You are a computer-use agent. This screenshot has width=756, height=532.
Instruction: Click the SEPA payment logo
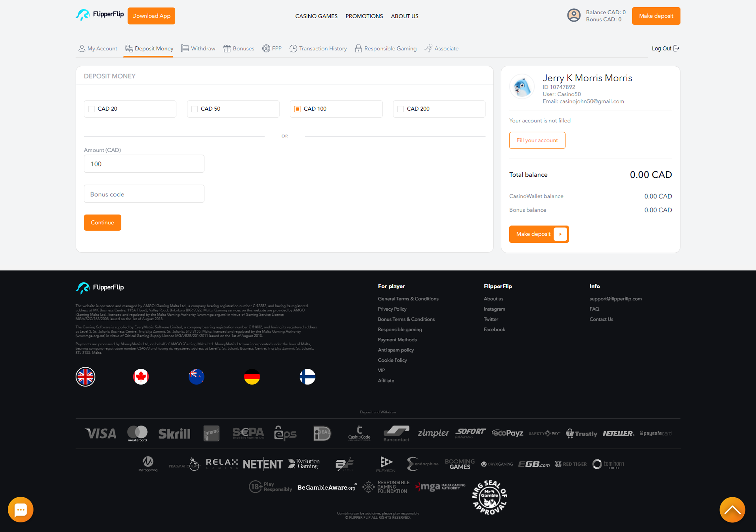[x=248, y=433]
